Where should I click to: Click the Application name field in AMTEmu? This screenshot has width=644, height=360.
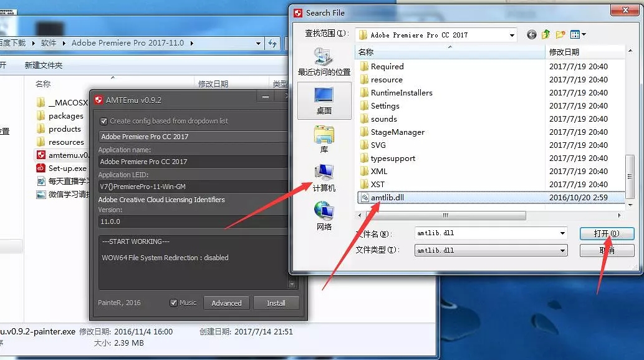click(193, 162)
